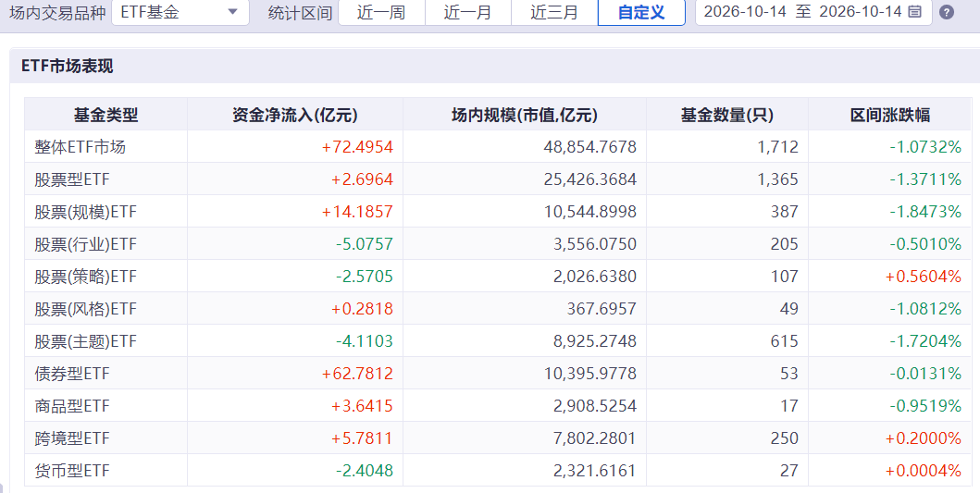The width and height of the screenshot is (980, 493).
Task: Click market size value 10,395.9778
Action: click(x=590, y=374)
